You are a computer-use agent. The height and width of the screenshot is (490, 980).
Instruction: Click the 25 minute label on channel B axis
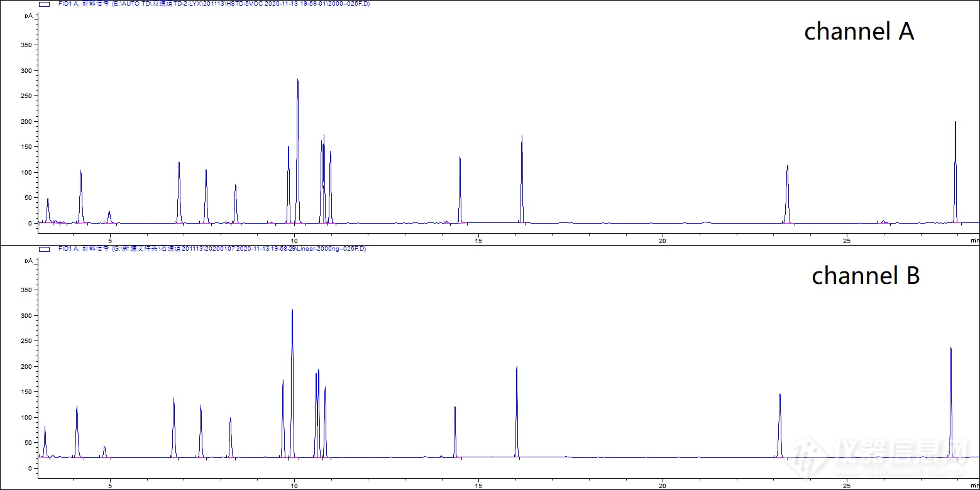(x=847, y=485)
